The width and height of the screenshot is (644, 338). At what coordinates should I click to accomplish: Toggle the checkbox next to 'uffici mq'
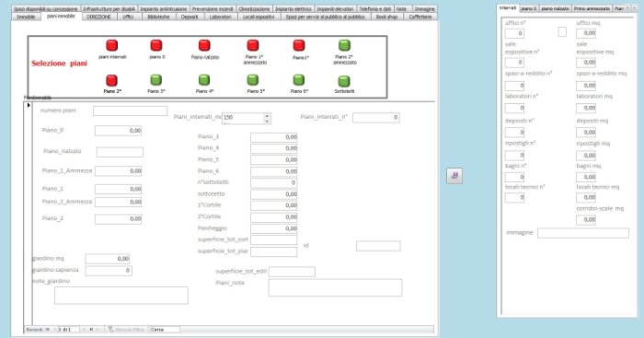562,31
